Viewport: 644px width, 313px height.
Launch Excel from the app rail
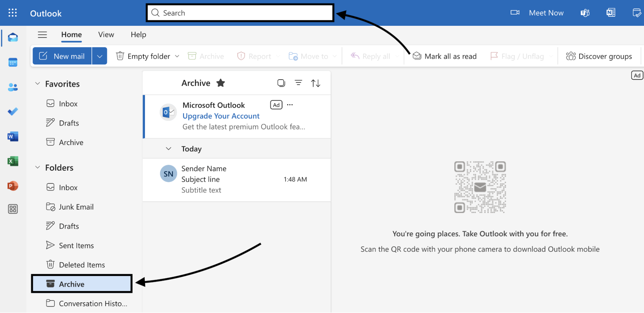click(x=13, y=161)
